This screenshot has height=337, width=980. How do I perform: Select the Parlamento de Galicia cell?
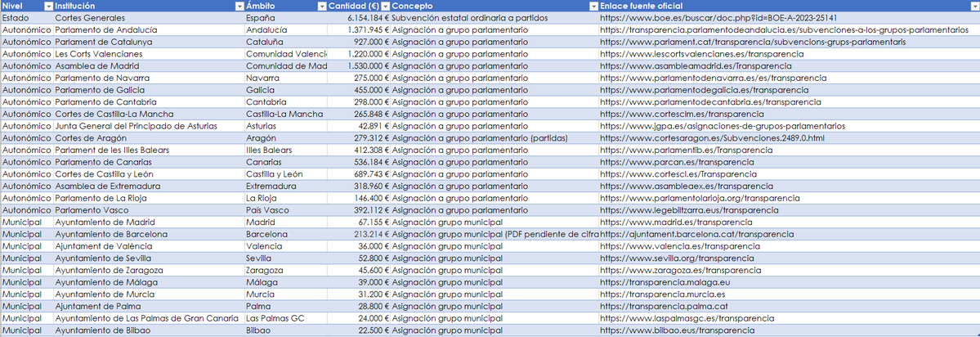click(x=150, y=90)
